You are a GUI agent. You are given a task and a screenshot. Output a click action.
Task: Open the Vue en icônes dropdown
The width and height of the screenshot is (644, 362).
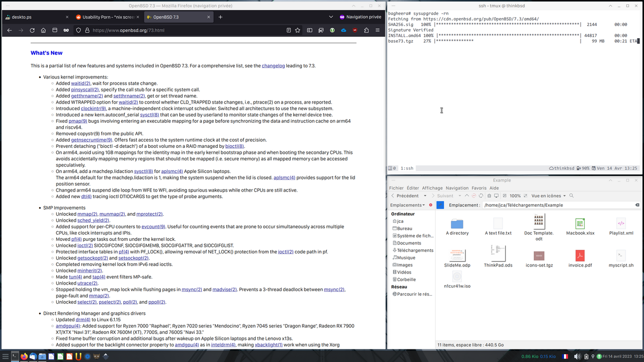coord(548,196)
